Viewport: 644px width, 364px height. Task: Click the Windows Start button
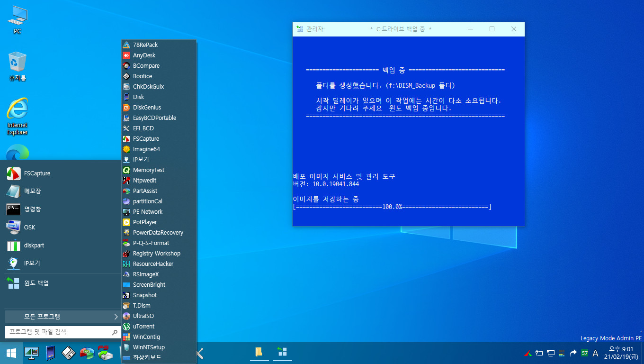11,353
